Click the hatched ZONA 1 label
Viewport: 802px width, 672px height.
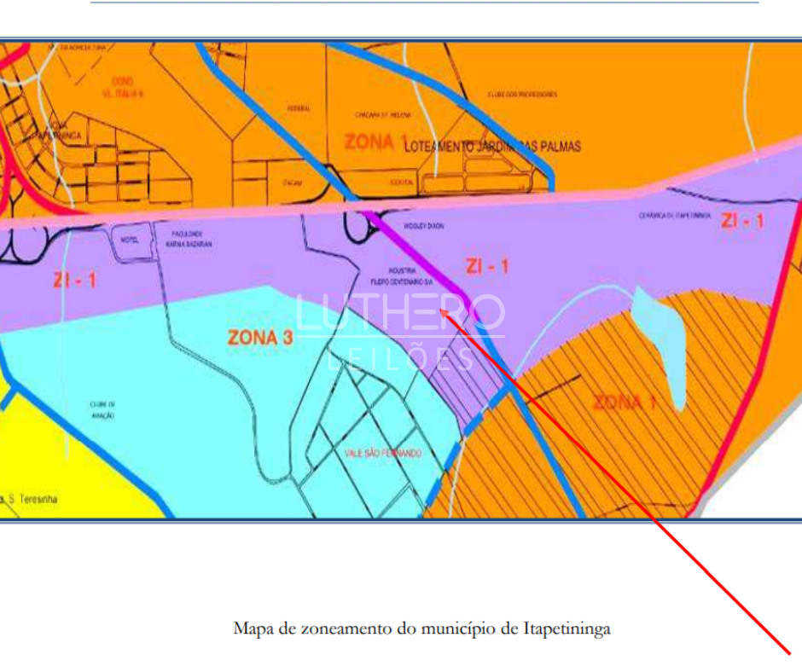[624, 402]
